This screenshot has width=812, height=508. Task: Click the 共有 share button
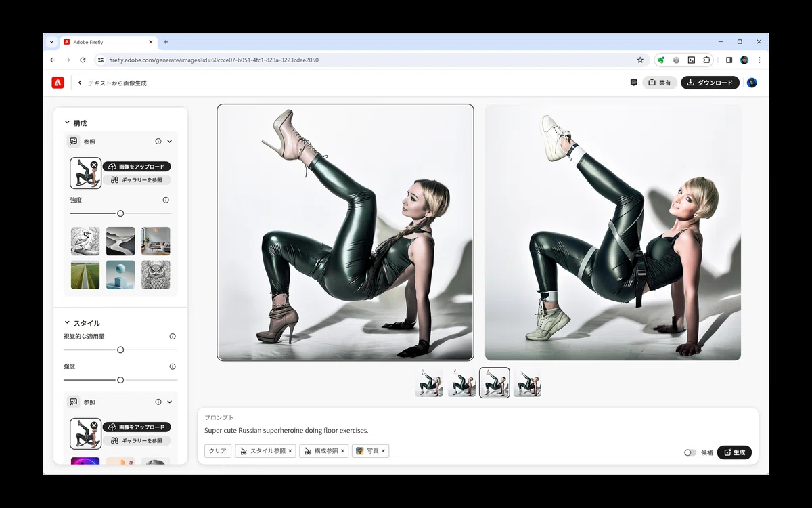(x=660, y=83)
